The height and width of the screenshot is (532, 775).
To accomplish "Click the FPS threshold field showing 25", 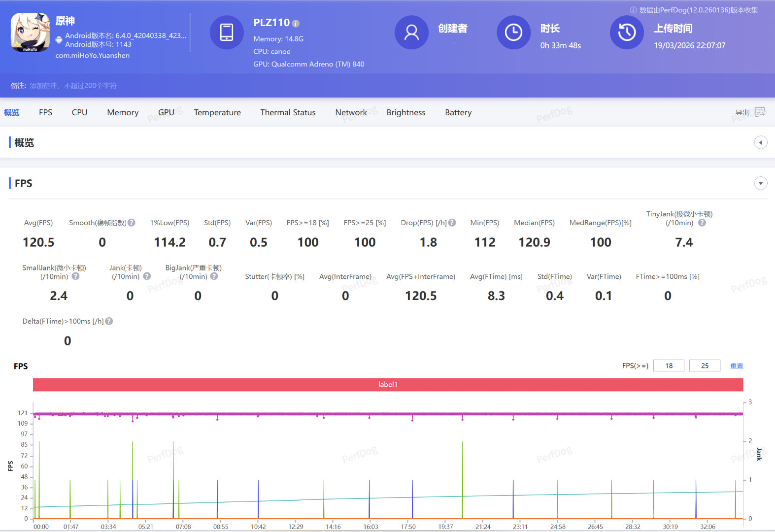I will point(705,366).
